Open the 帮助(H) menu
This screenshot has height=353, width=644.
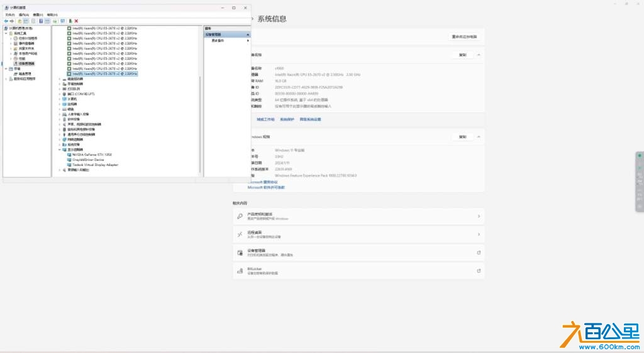click(x=52, y=14)
